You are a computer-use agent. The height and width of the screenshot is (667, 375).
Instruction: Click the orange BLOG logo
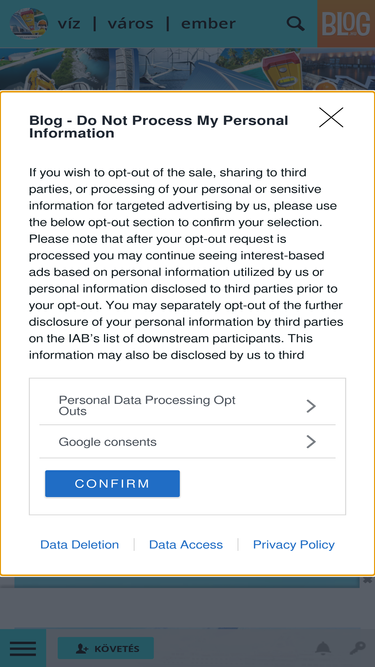[x=346, y=23]
